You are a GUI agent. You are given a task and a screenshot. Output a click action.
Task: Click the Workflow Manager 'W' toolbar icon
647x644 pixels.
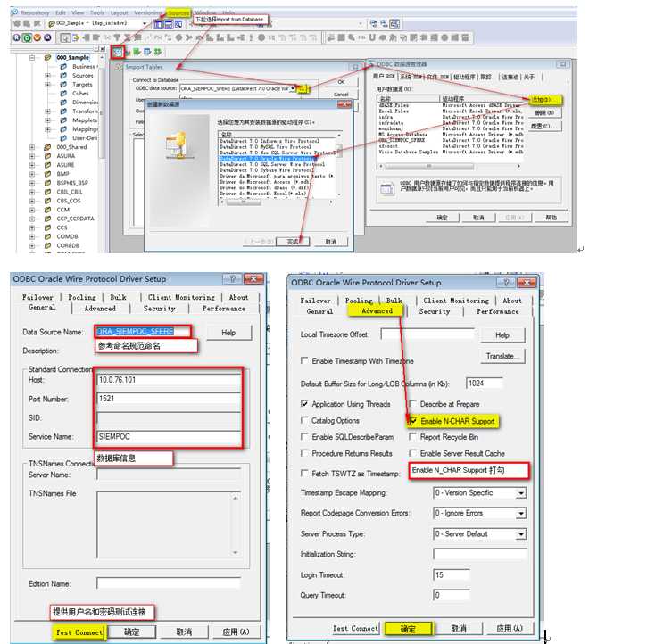click(x=37, y=38)
